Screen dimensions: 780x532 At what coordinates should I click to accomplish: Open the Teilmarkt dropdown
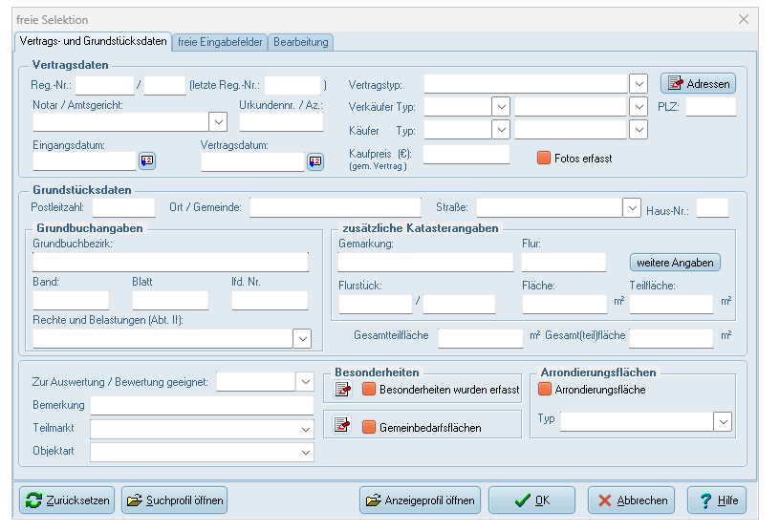pos(305,428)
